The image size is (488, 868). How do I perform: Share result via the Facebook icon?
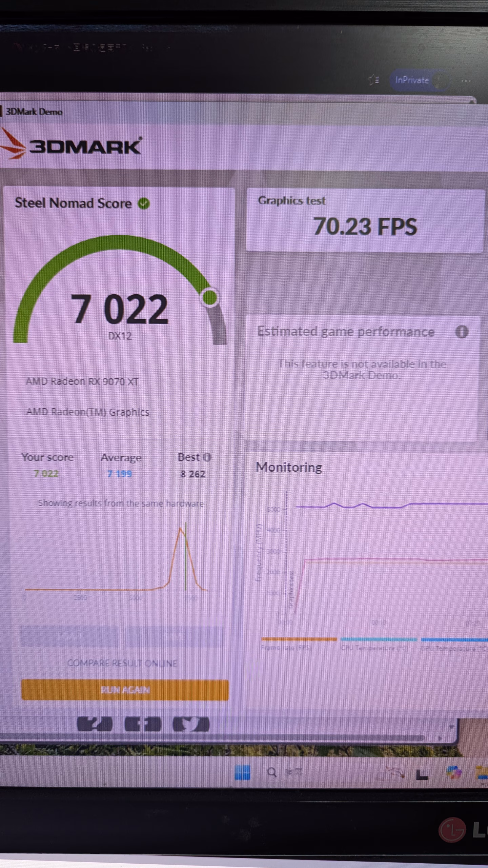click(142, 725)
